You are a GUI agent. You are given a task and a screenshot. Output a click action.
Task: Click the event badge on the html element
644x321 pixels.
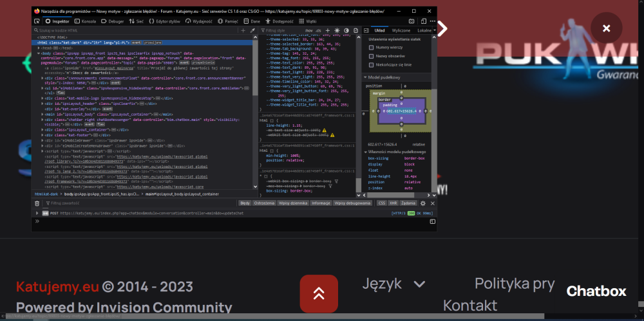tap(137, 42)
